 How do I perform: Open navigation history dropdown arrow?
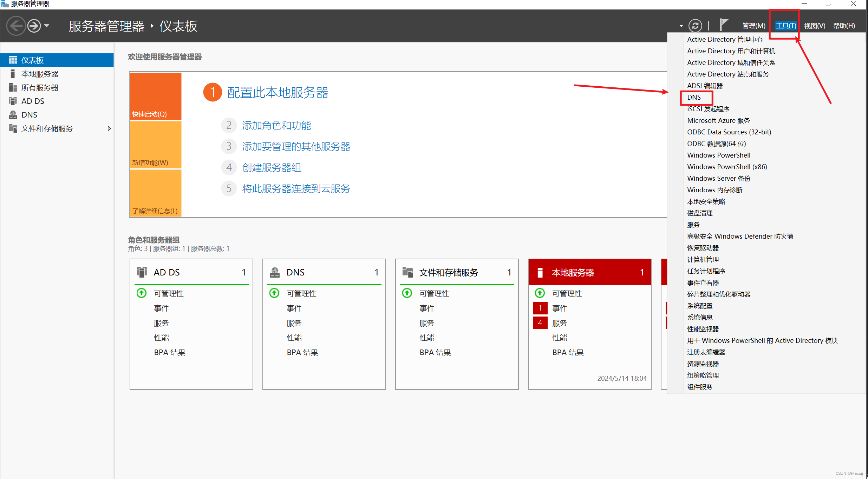[x=47, y=26]
